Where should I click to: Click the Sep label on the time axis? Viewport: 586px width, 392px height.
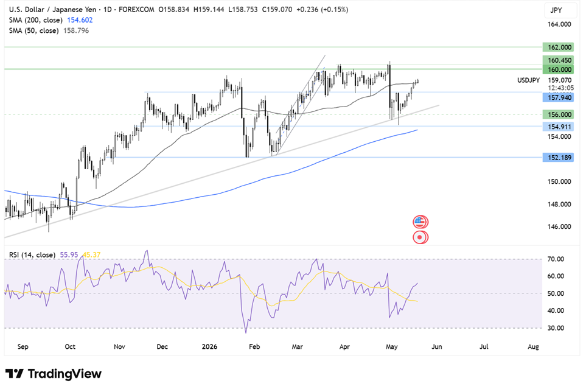coord(23,347)
